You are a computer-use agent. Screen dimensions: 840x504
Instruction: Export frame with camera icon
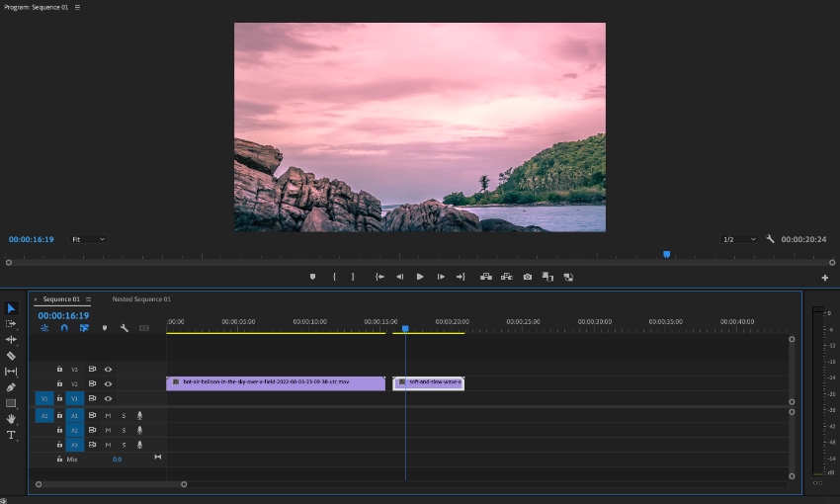pos(528,277)
